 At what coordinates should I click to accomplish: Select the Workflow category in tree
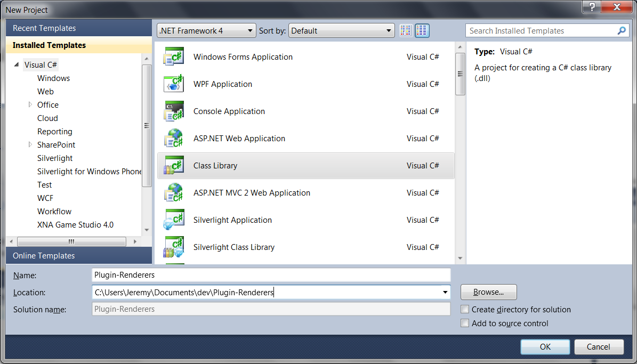(x=54, y=212)
